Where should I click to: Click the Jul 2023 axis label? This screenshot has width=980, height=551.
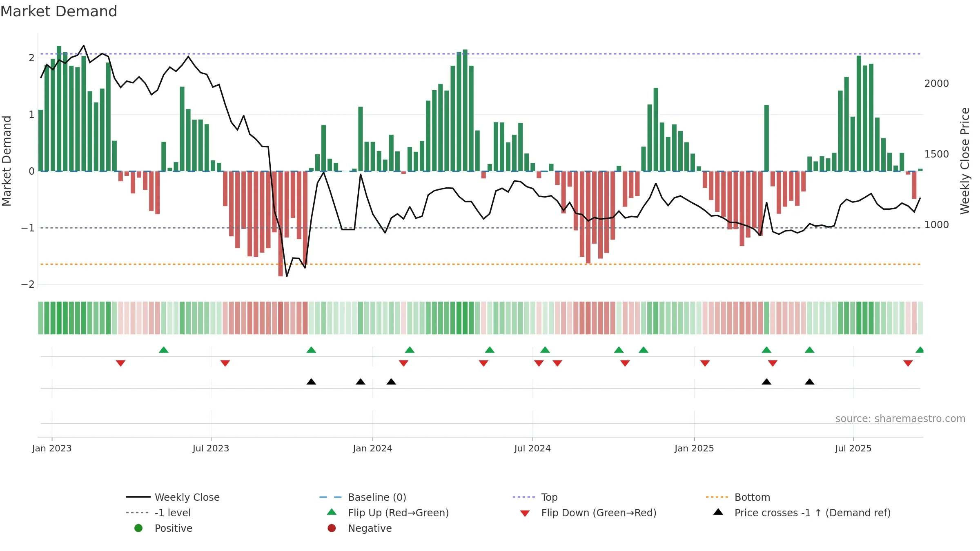tap(211, 449)
